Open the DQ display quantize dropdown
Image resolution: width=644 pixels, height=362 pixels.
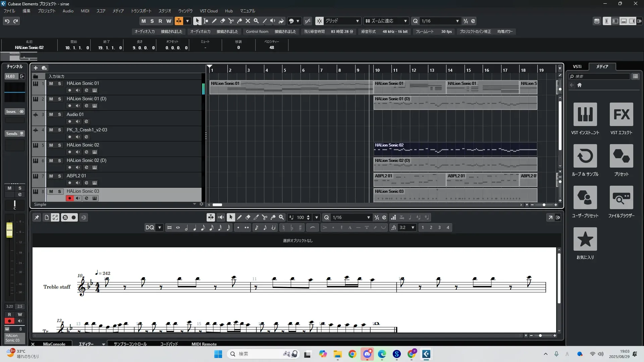tap(160, 228)
